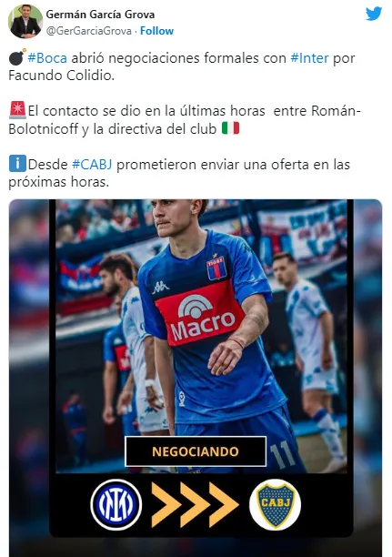This screenshot has width=392, height=557.
Task: Click the red siren emoji
Action: click(17, 110)
